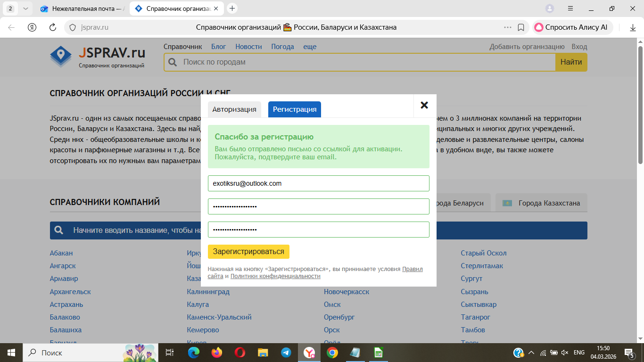Reload the page with the refresh icon

click(x=53, y=27)
